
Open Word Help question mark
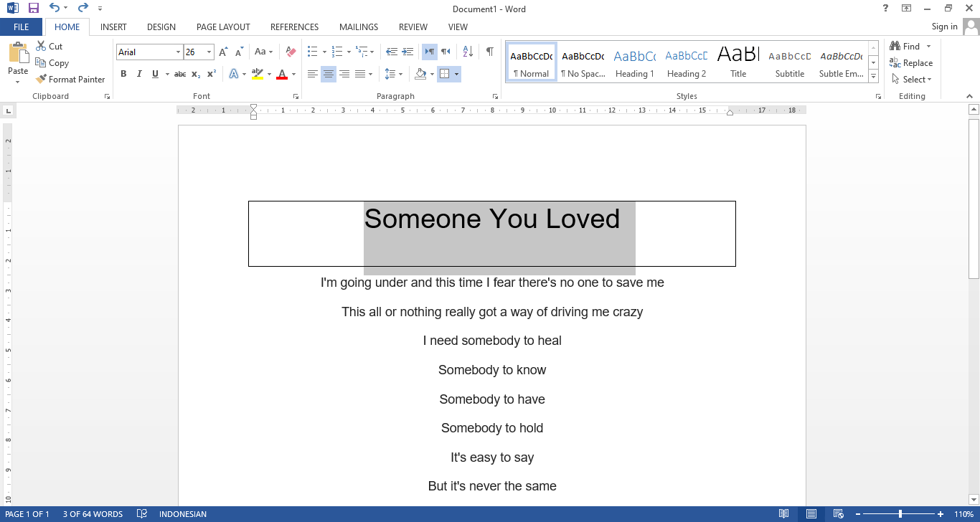885,8
